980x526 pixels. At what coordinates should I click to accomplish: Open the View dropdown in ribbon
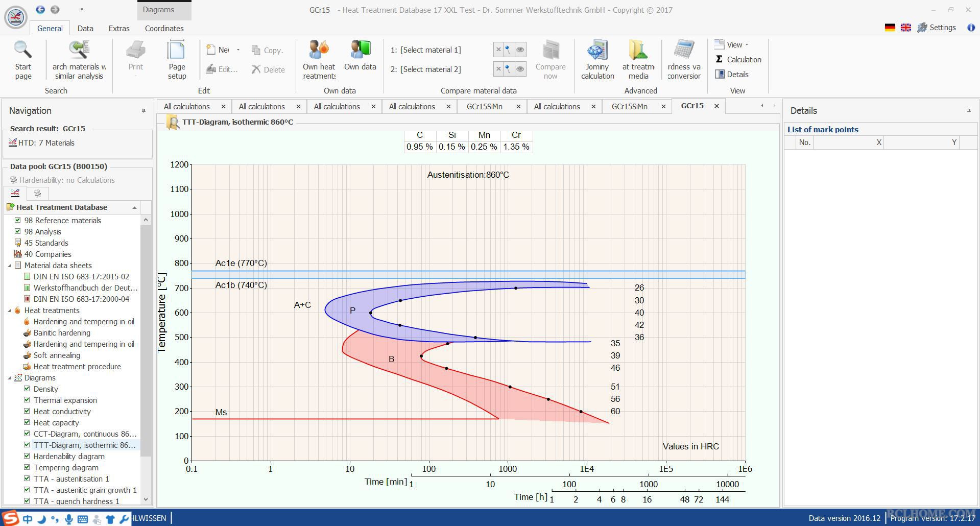738,44
